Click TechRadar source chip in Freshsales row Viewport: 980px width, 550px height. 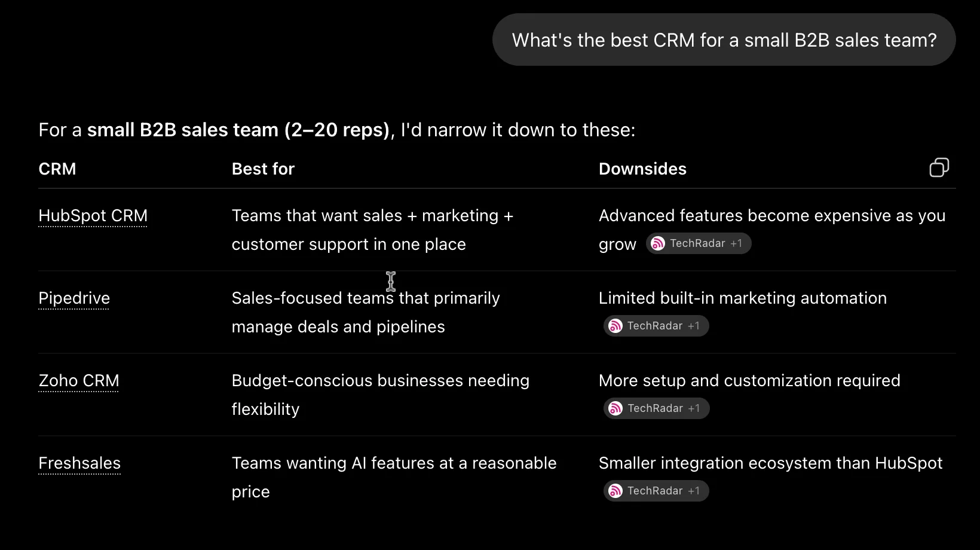656,491
